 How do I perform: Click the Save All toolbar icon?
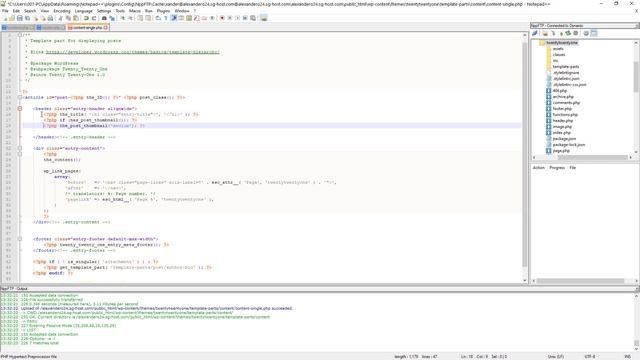pyautogui.click(x=27, y=18)
